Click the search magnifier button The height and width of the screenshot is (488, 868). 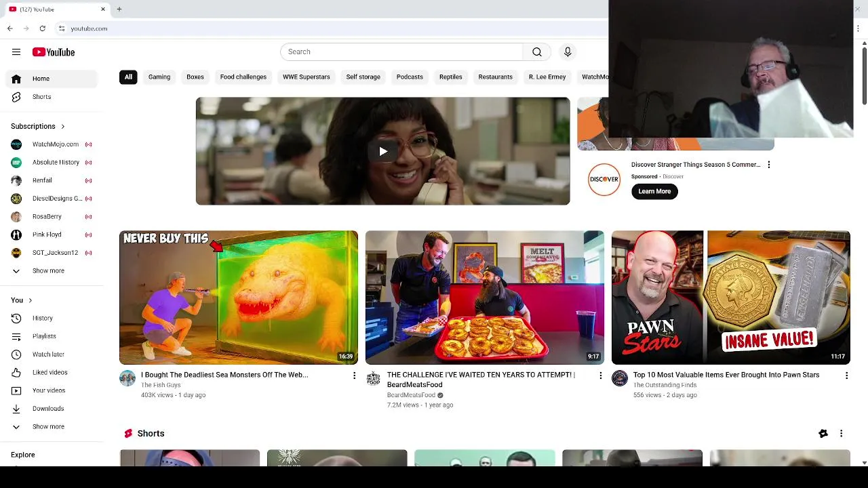pyautogui.click(x=536, y=52)
